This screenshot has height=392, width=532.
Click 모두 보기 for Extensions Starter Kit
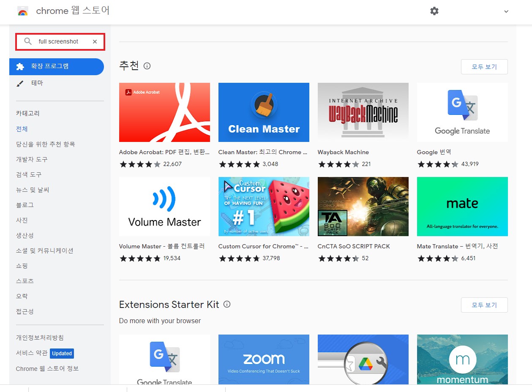pos(484,305)
